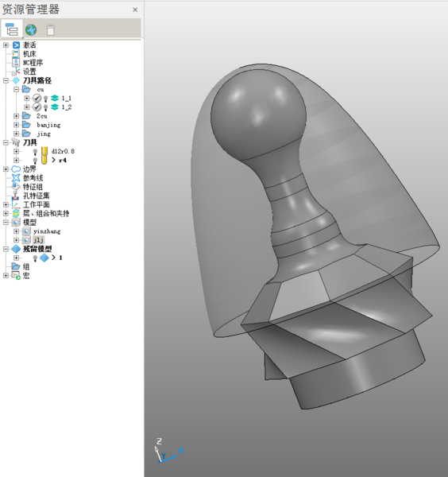Click the 机床 machine tool icon
Image resolution: width=448 pixels, height=477 pixels.
pyautogui.click(x=15, y=53)
